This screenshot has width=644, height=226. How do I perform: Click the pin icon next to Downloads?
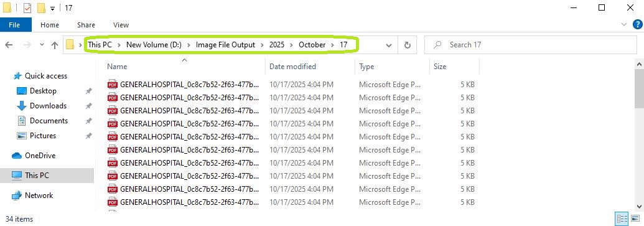click(x=88, y=106)
